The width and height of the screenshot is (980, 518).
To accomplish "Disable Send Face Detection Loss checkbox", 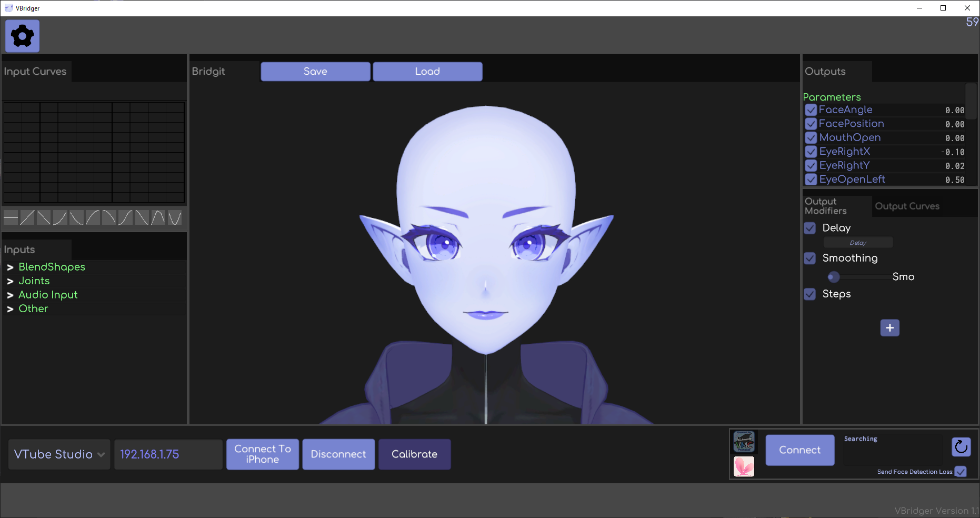I will [961, 472].
